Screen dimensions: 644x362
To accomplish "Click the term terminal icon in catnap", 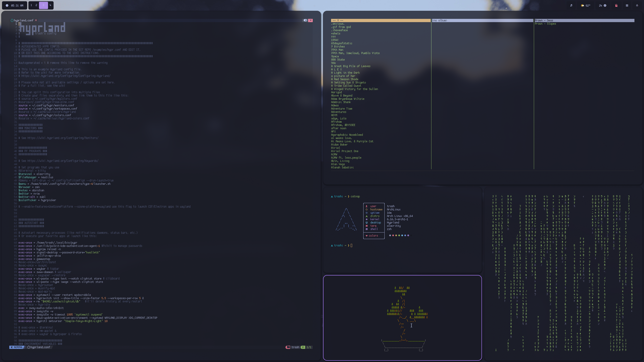I will [367, 226].
